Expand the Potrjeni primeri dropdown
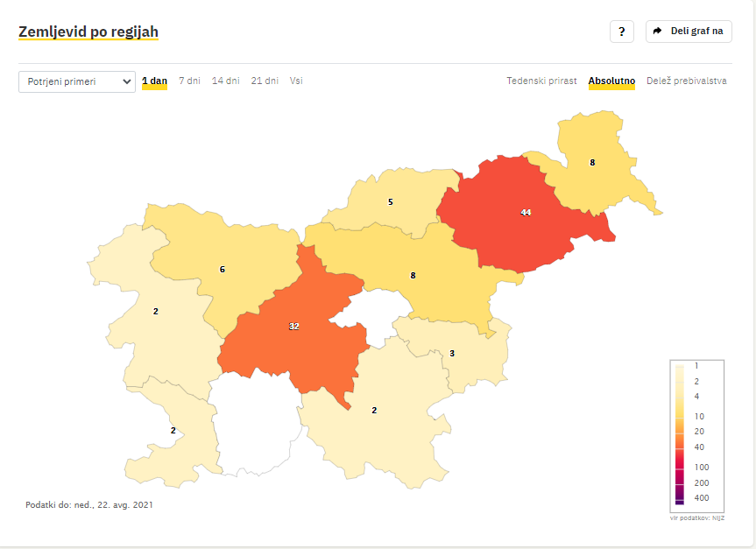This screenshot has height=549, width=756. (77, 81)
